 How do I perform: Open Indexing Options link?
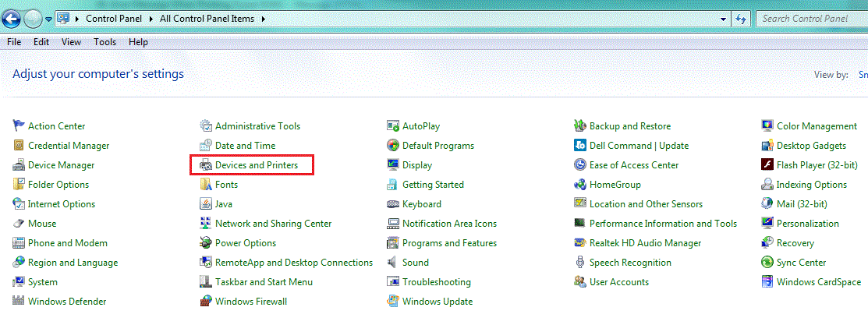812,184
